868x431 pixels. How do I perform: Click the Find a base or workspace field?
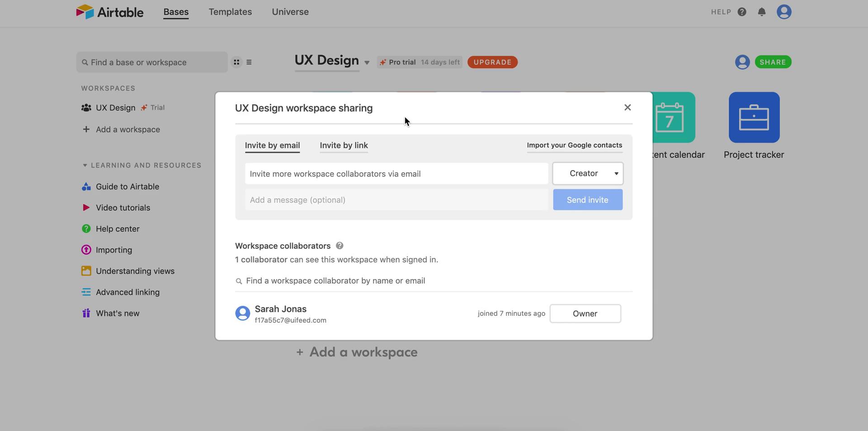tap(152, 62)
